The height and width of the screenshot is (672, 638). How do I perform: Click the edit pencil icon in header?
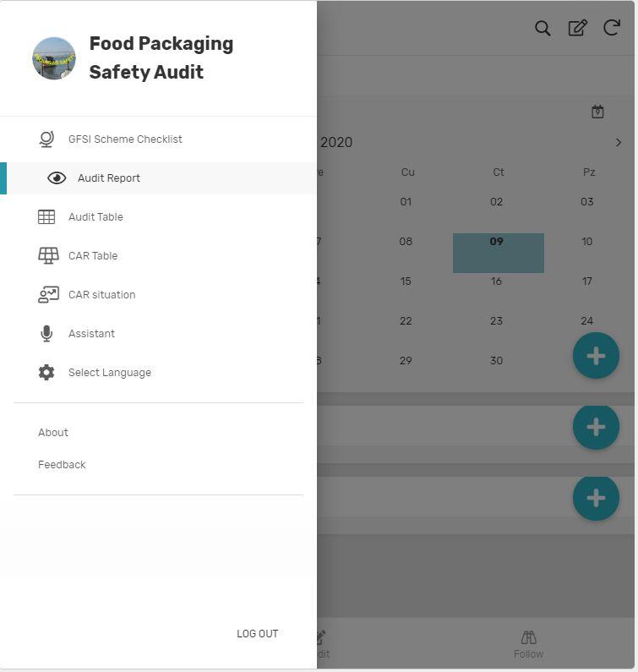tap(577, 29)
